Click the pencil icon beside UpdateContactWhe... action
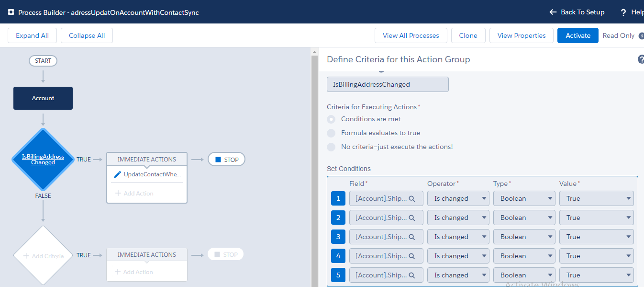Image resolution: width=644 pixels, height=287 pixels. click(x=117, y=174)
